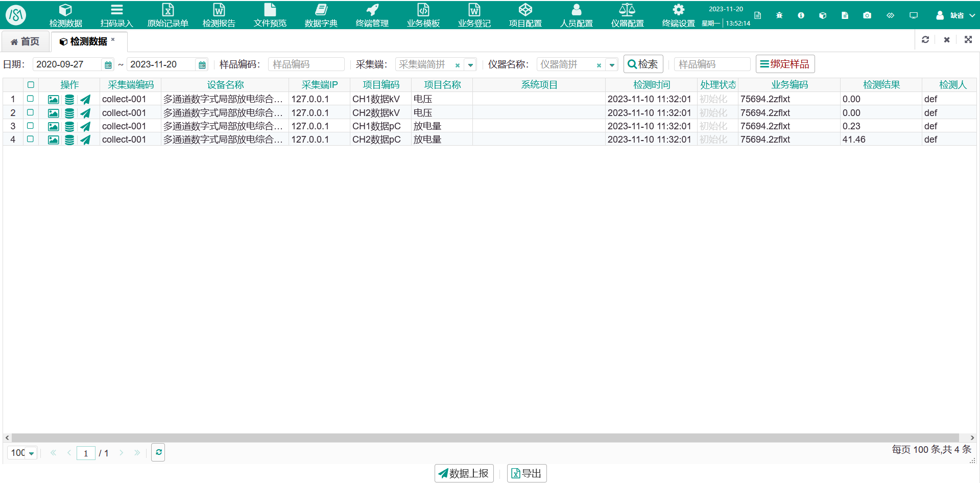Image resolution: width=980 pixels, height=483 pixels.
Task: Click the page number input box
Action: click(x=86, y=453)
